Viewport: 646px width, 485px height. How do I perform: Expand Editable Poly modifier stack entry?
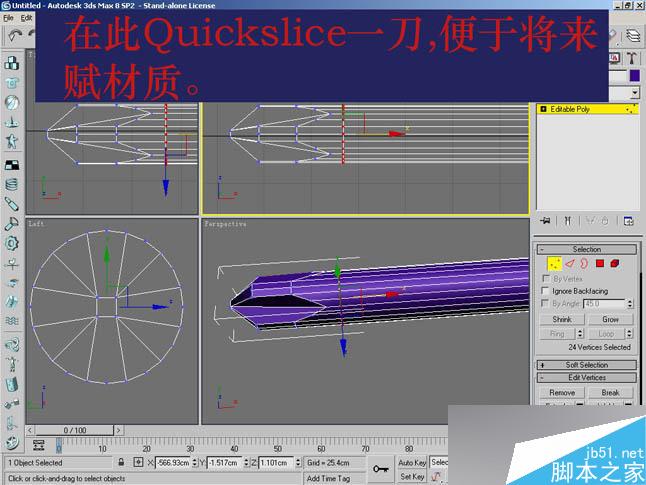tap(543, 109)
